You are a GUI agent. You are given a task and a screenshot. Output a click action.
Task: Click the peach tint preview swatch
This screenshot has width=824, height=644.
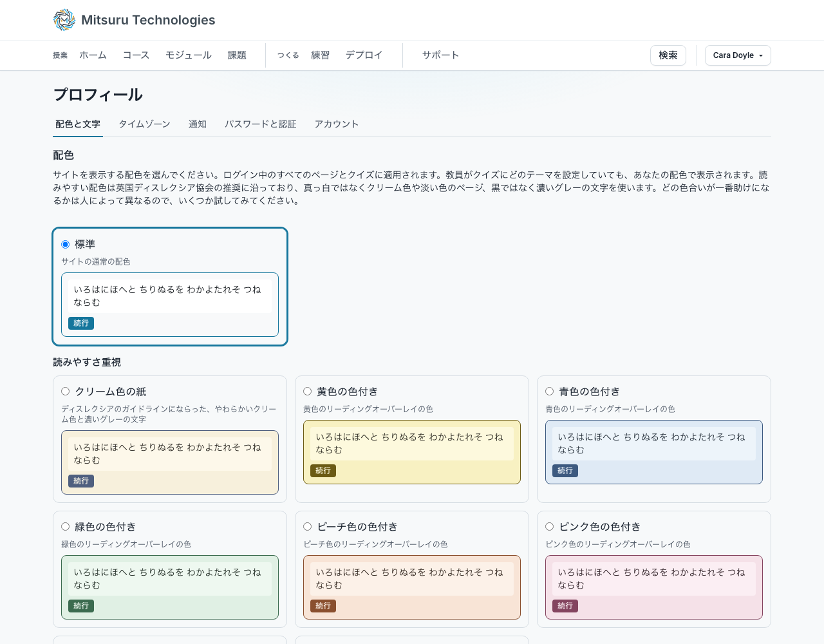coord(412,587)
